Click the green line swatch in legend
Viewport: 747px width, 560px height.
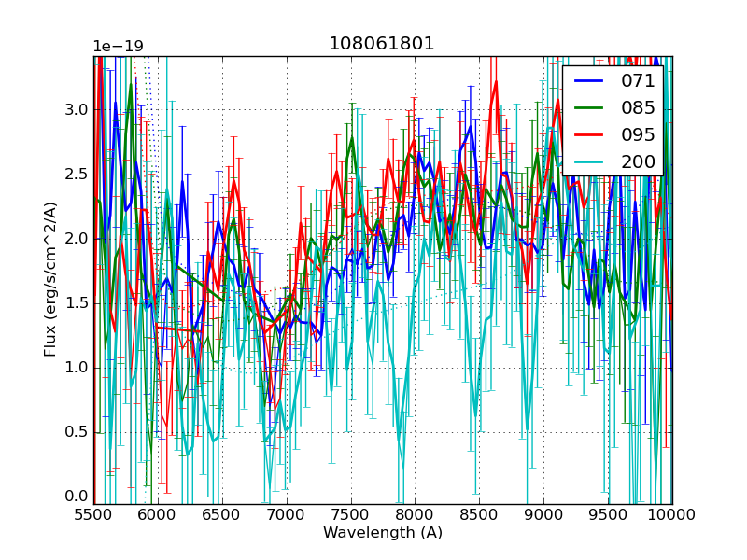coord(589,108)
